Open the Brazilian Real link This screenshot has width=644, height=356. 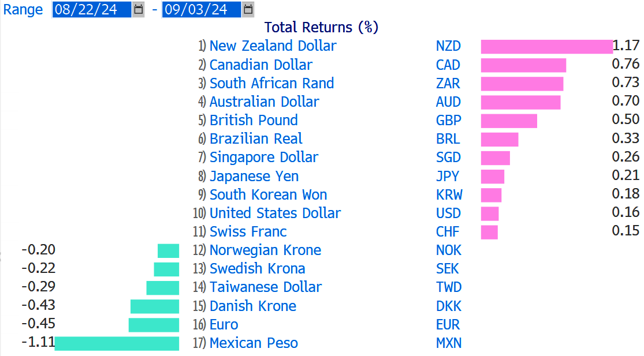click(x=256, y=138)
